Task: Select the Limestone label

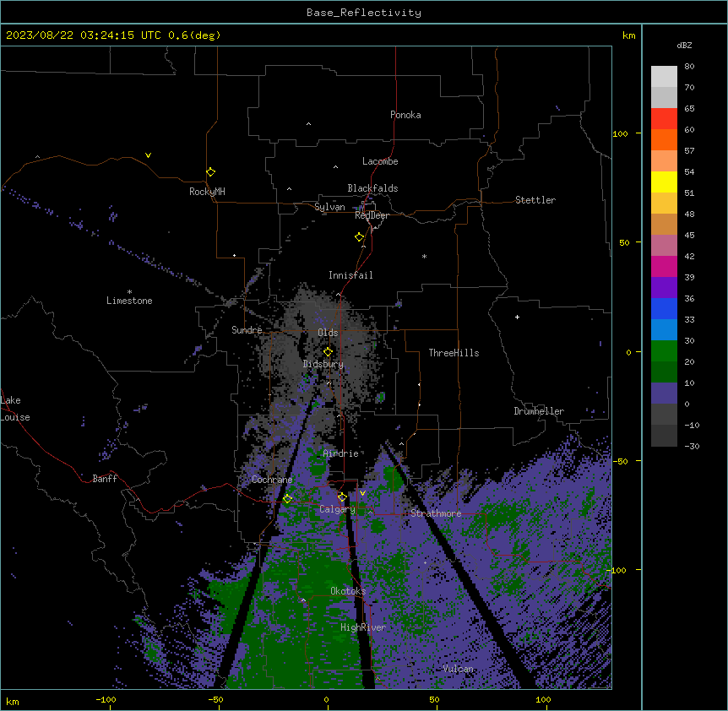Action: click(129, 301)
